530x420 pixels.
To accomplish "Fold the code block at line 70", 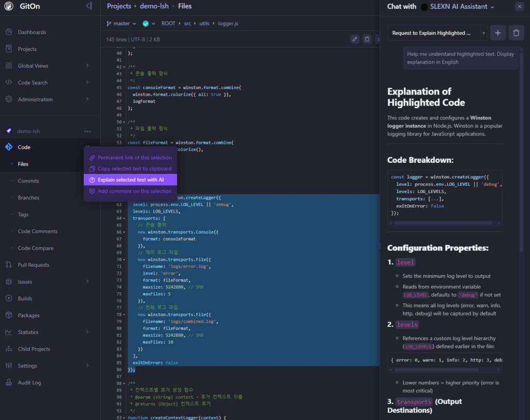I will click(x=125, y=260).
